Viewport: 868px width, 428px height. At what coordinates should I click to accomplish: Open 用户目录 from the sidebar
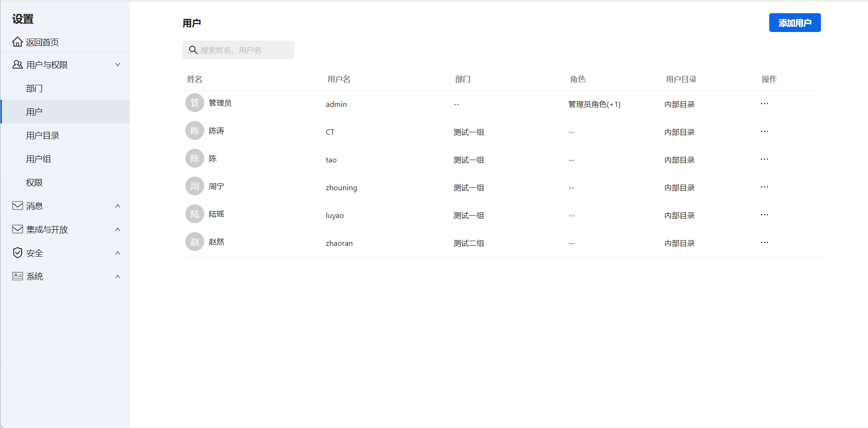pyautogui.click(x=43, y=135)
